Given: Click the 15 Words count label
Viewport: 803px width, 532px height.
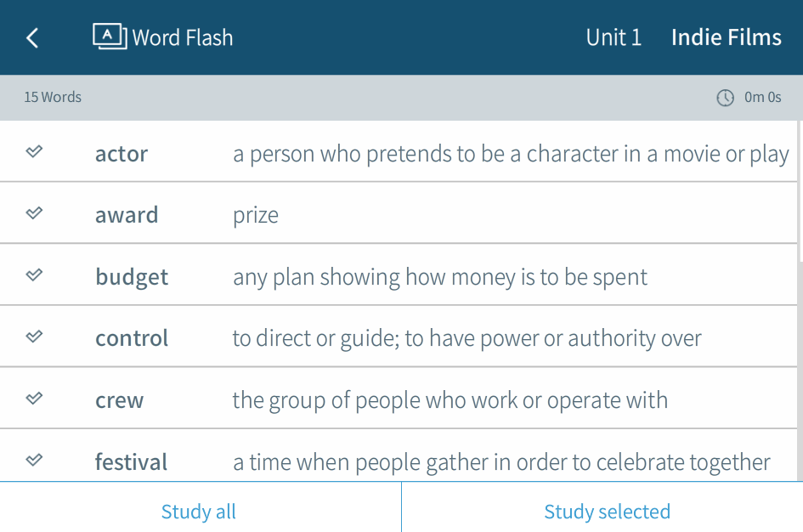Looking at the screenshot, I should 53,97.
